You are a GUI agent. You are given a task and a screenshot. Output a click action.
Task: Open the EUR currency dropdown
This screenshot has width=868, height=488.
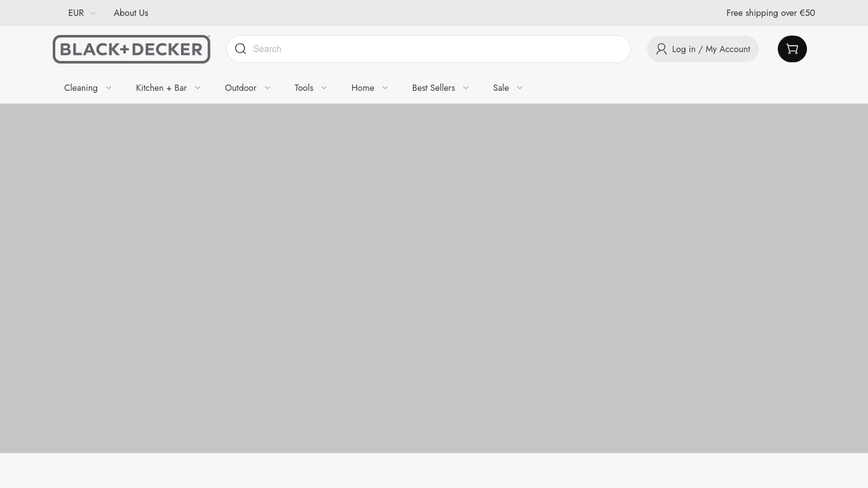tap(81, 13)
